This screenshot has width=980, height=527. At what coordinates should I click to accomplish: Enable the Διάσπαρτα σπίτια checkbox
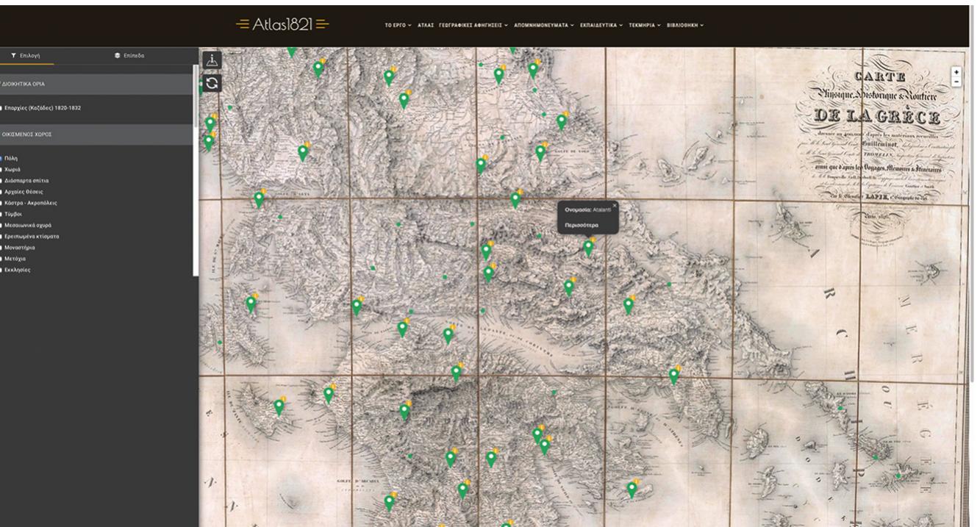pyautogui.click(x=1, y=180)
